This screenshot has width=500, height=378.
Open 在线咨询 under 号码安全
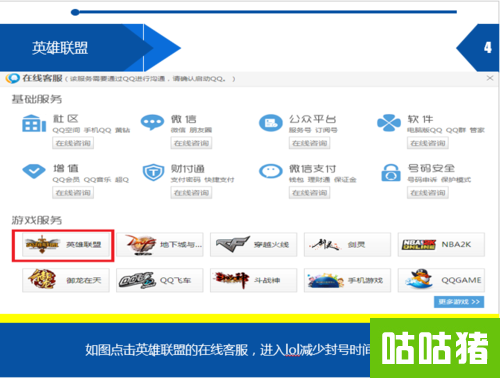pyautogui.click(x=428, y=193)
